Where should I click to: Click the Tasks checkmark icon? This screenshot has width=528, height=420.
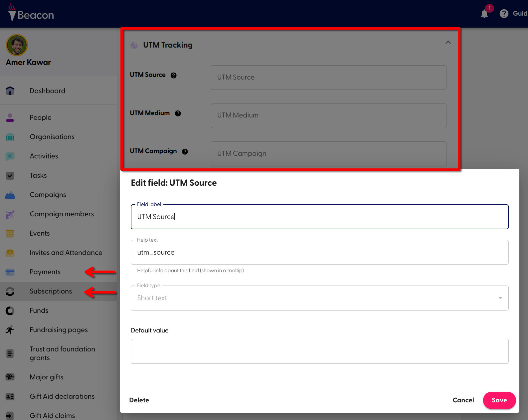click(x=10, y=175)
